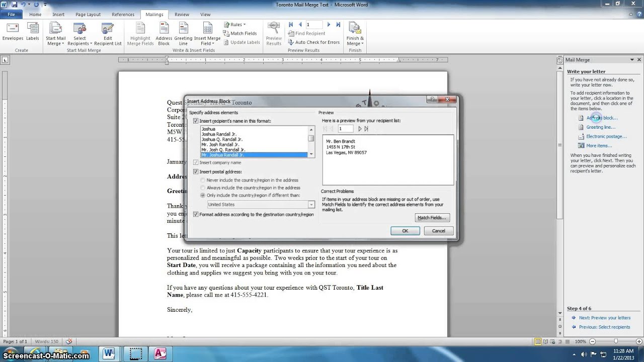Switch to Web Layout view
Viewport: 644px width, 362px height.
553,341
